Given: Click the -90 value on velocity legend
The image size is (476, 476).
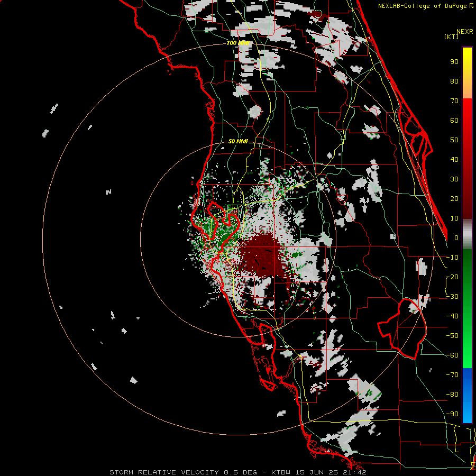Looking at the screenshot, I should coord(452,414).
